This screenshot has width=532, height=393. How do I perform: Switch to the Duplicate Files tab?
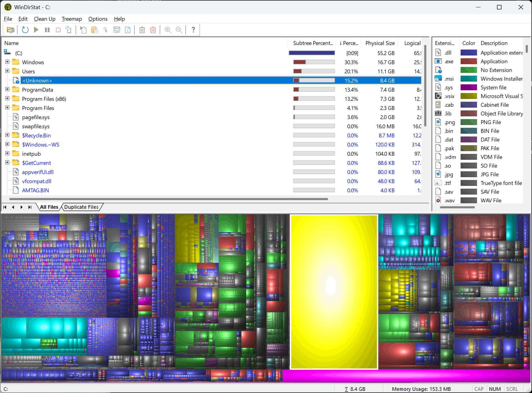tap(81, 207)
